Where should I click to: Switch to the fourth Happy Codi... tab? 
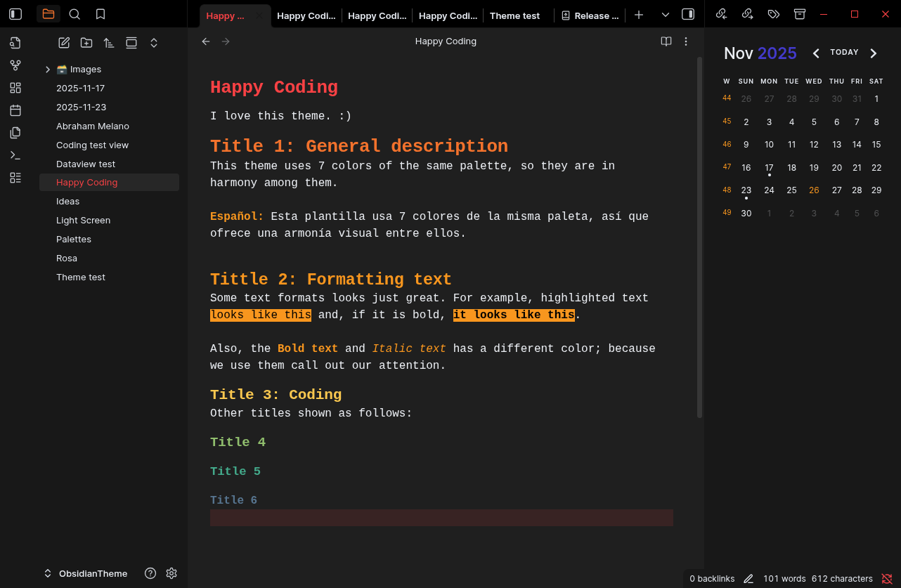[x=448, y=15]
